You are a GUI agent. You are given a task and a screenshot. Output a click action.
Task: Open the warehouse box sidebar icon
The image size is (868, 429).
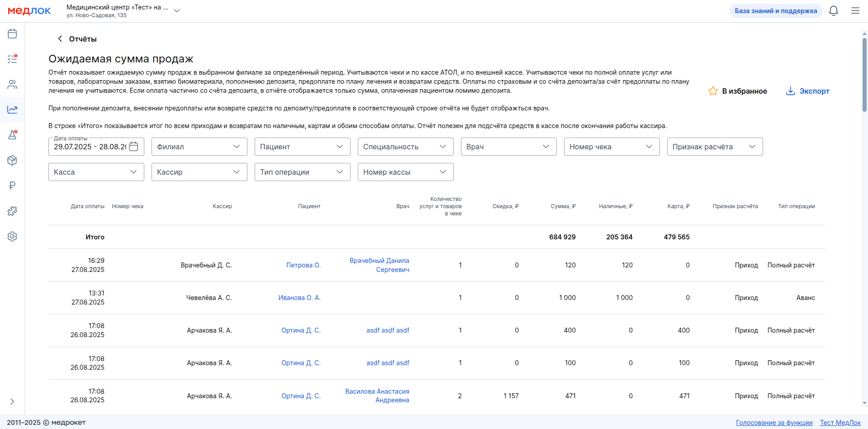pyautogui.click(x=12, y=160)
